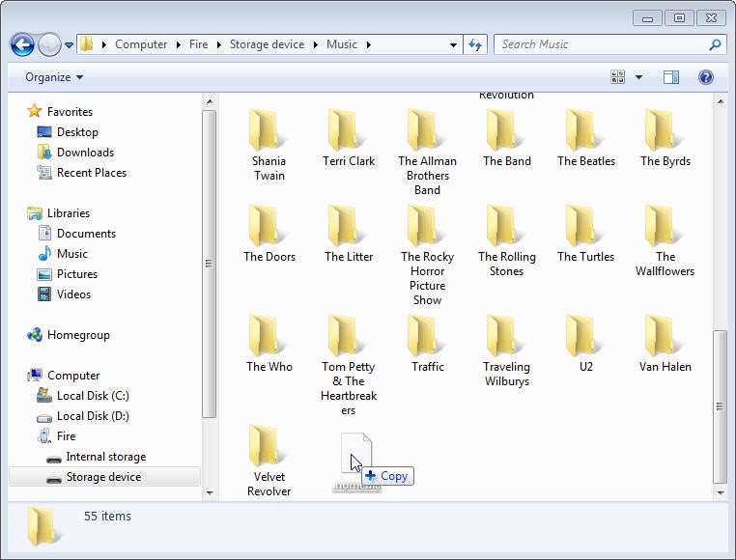Select the Traveling Wilburys folder

(x=506, y=350)
